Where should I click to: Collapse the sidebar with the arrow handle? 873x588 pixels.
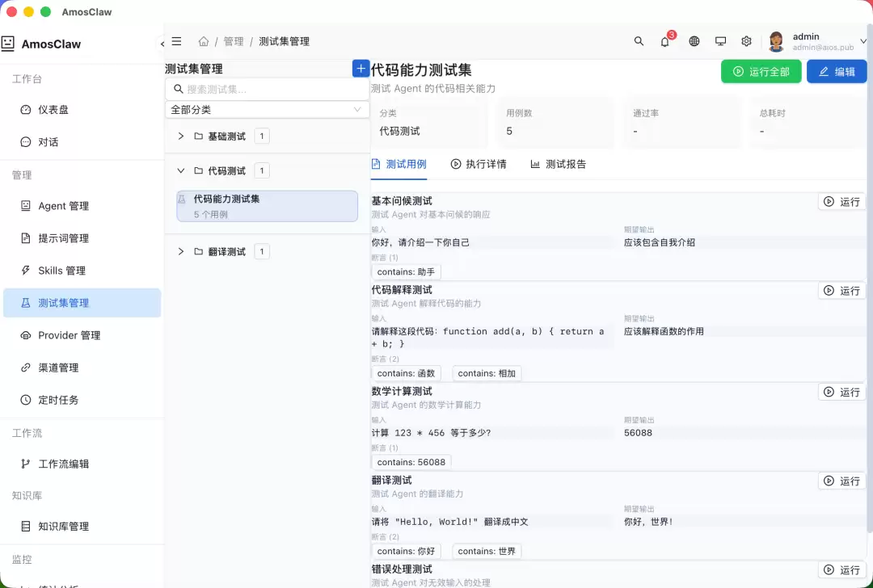point(162,44)
